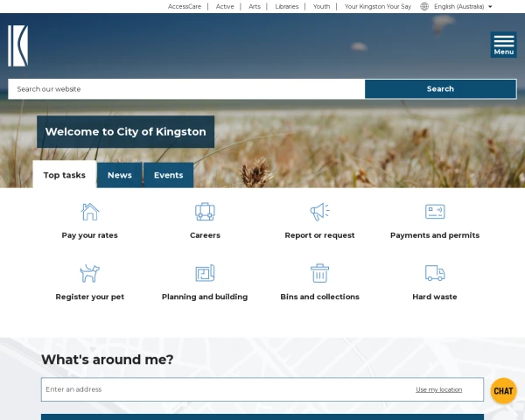Select the Hard waste truck icon
The height and width of the screenshot is (420, 525).
pos(435,273)
